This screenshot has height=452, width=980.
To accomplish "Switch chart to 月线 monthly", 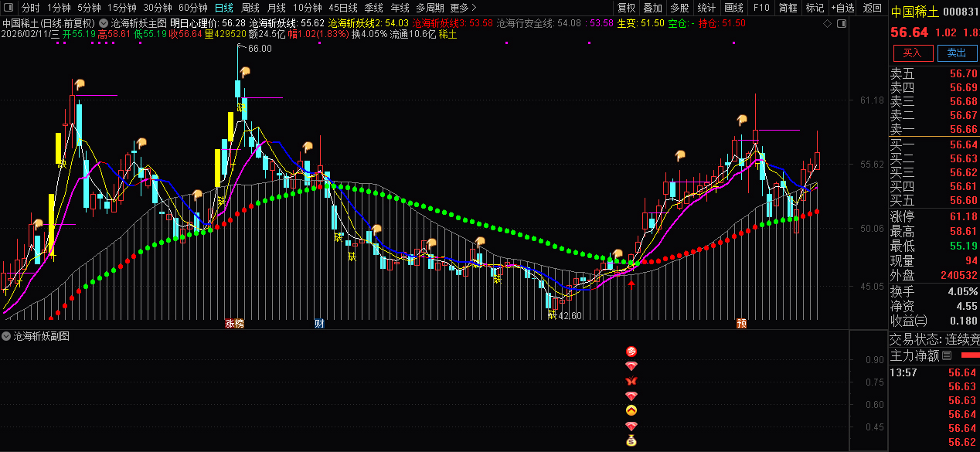I will pyautogui.click(x=276, y=8).
